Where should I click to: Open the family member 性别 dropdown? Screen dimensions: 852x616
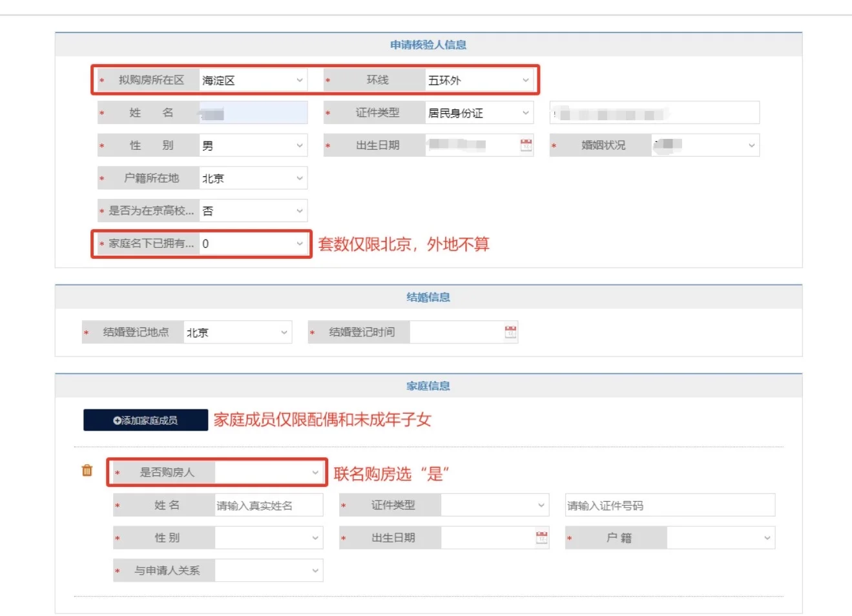(x=269, y=538)
